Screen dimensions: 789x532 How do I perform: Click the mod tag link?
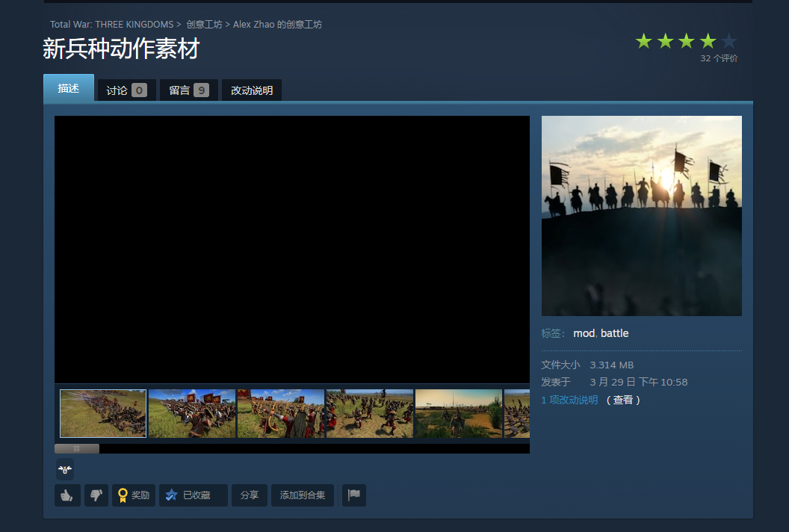point(584,333)
